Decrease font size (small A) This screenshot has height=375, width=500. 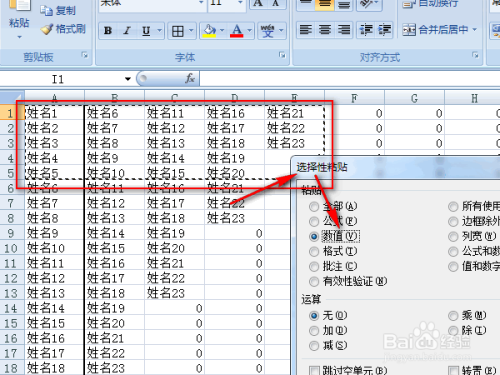(x=275, y=3)
